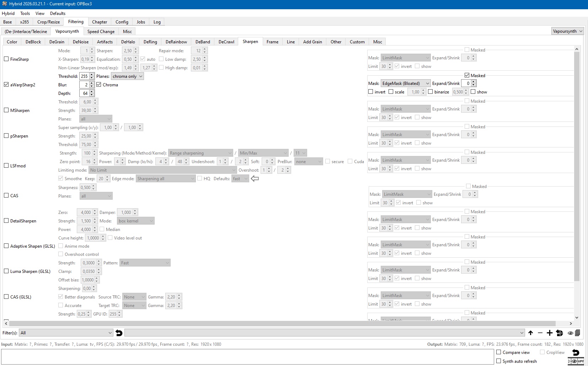The width and height of the screenshot is (588, 366).
Task: Uncheck the aWarpSharp2 filter
Action: coord(6,85)
